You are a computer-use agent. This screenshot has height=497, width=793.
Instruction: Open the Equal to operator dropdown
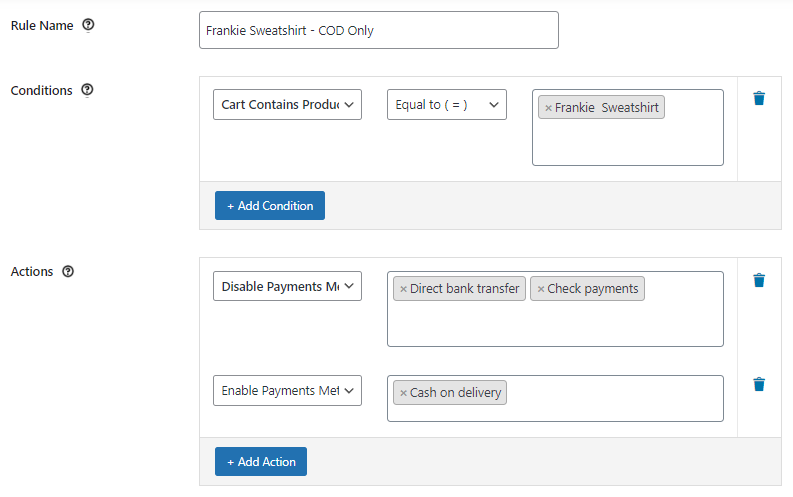pyautogui.click(x=446, y=105)
